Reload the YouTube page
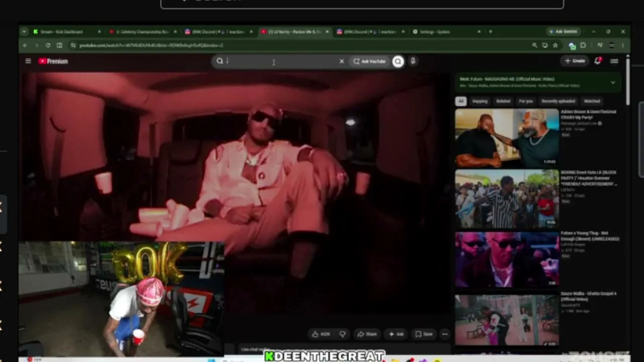644x362 pixels. coord(48,45)
